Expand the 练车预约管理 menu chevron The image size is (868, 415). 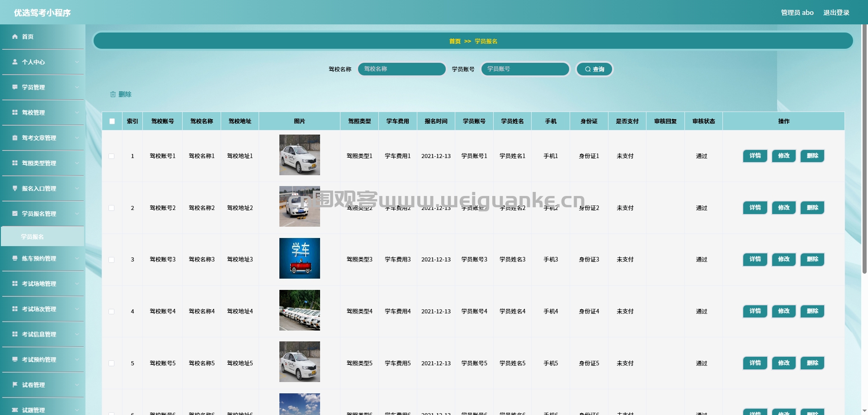(77, 258)
